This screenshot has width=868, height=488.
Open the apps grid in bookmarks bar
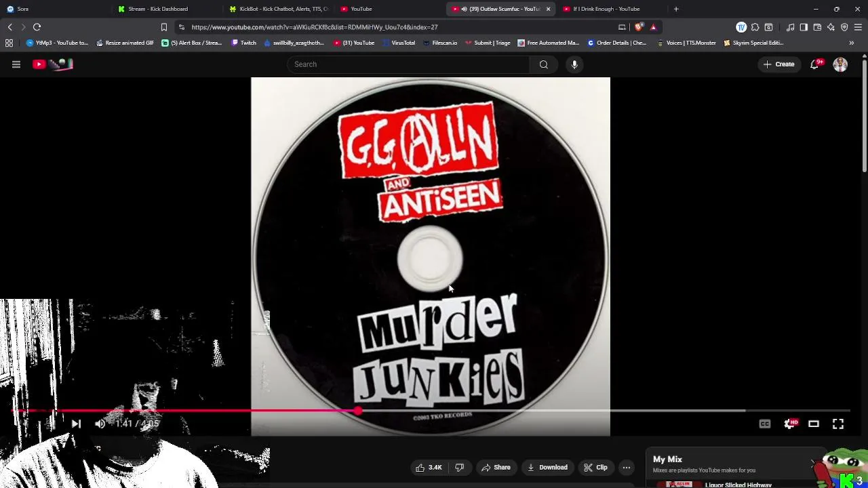coord(9,43)
